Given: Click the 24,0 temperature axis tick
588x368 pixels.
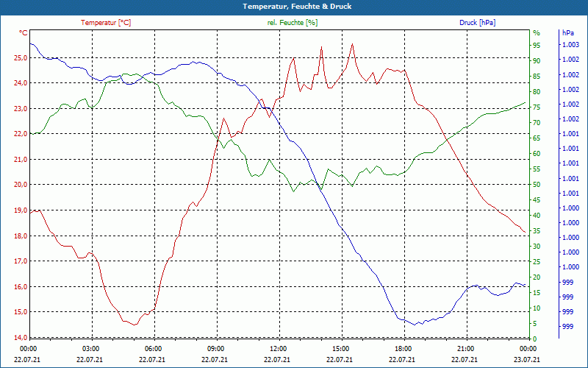Looking at the screenshot, I should click(x=21, y=83).
